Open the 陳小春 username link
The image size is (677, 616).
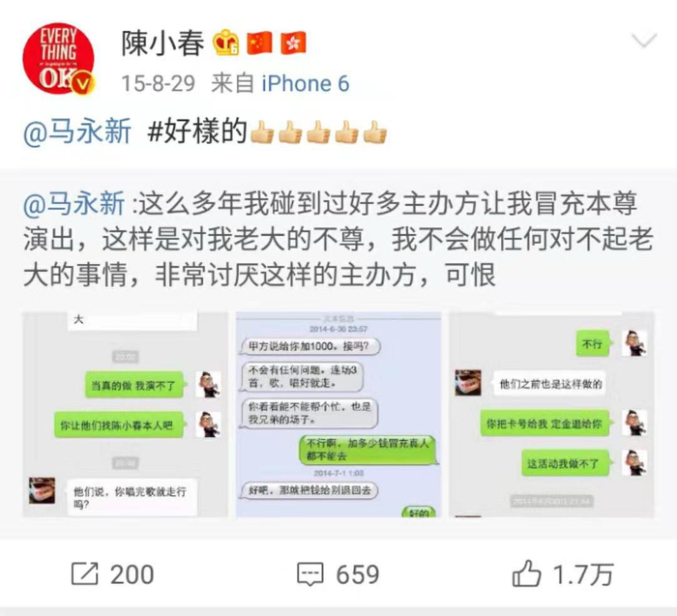(162, 44)
